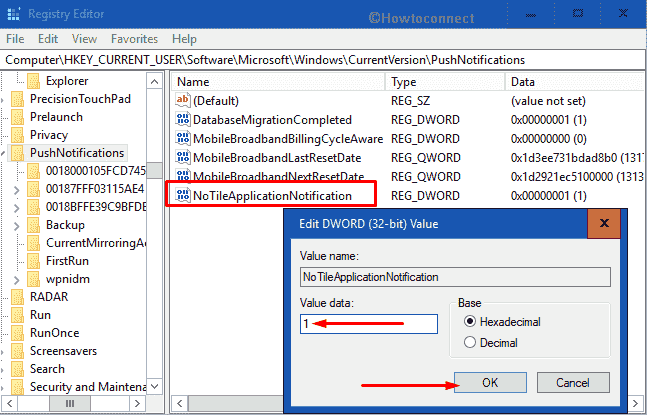Click the MobileBroadbandLastResetDate QWORD icon

pyautogui.click(x=182, y=157)
